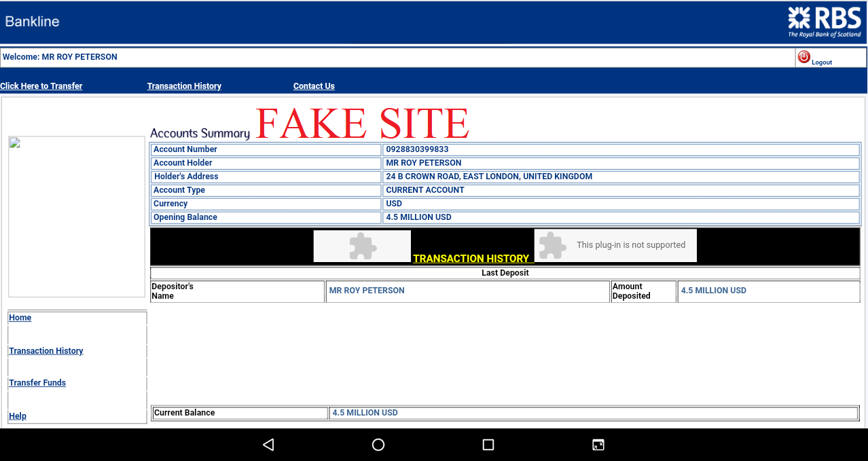Click the Currency label cell

pos(266,204)
